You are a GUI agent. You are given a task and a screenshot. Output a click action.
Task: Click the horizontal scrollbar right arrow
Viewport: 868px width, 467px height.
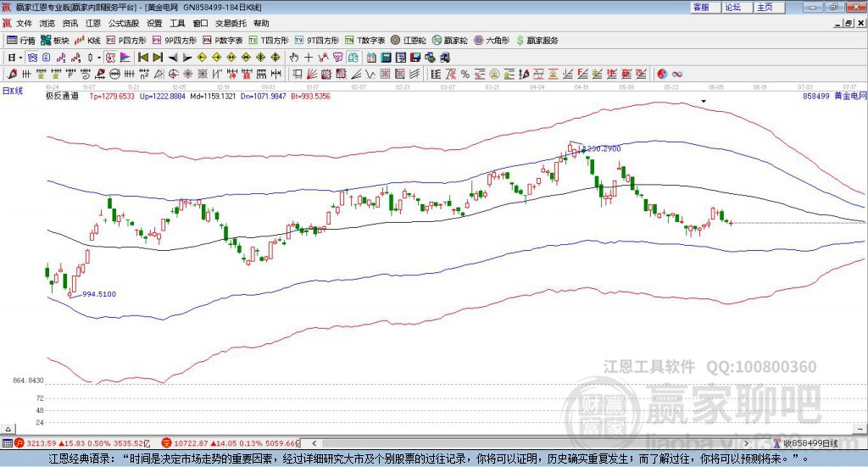pos(746,443)
